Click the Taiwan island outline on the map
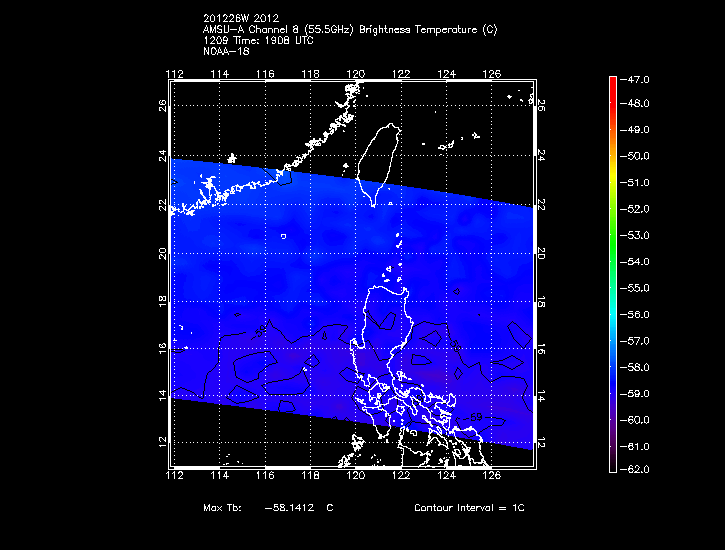Image resolution: width=725 pixels, height=550 pixels. pos(378,164)
